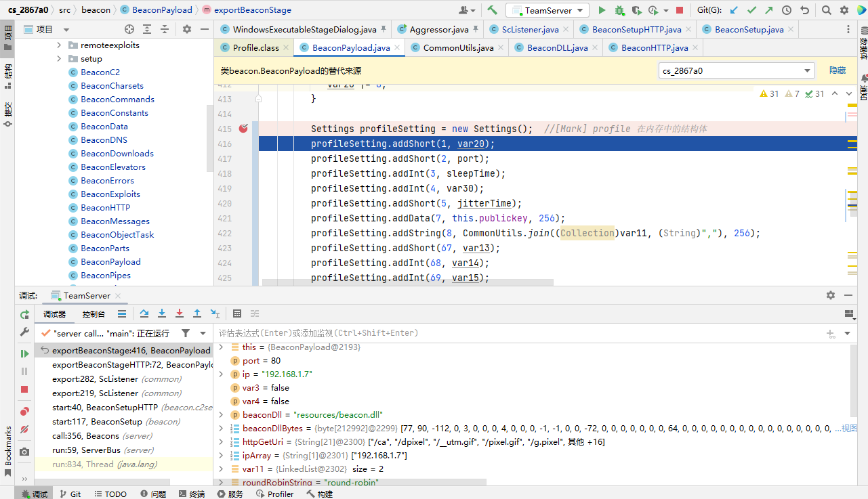
Task: Toggle frames filter funnel icon
Action: pyautogui.click(x=186, y=333)
